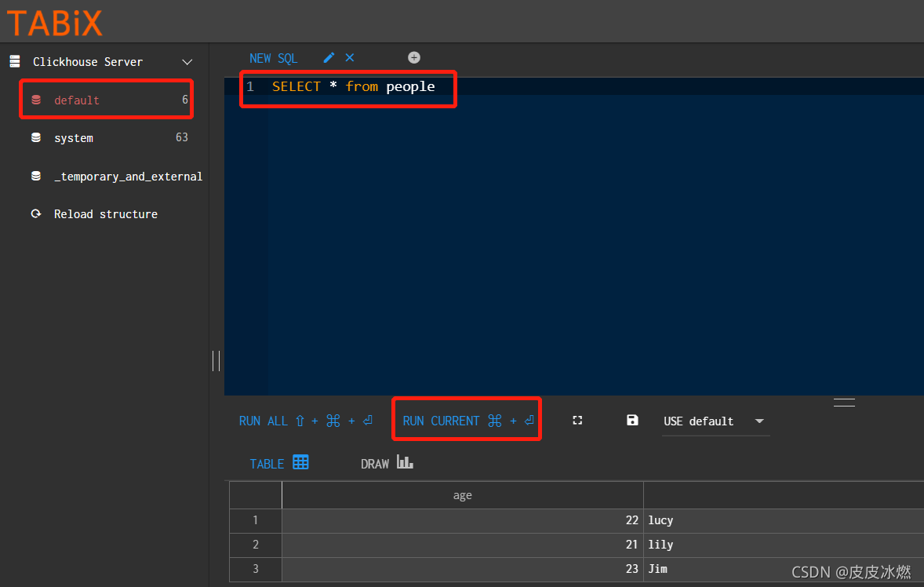Click the system database icon
Screen dimensions: 924x587
pos(36,137)
